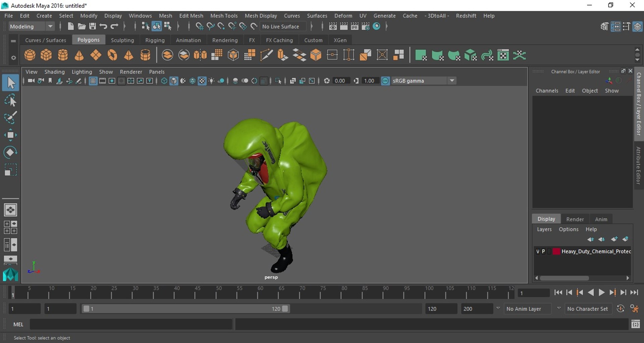This screenshot has height=343, width=644.
Task: Click the layer's red color swatch
Action: pyautogui.click(x=556, y=251)
